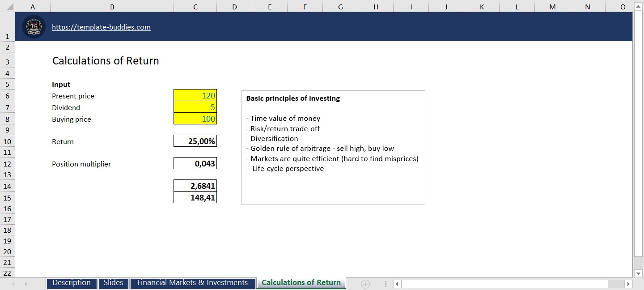The image size is (644, 290).
Task: Open the template-buddies.com hyperlink
Action: (x=101, y=27)
